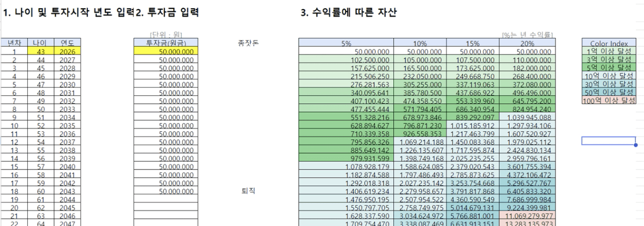Viewport: 644px width, 226px height.
Task: Select the value '571.794.405'
Action: (x=420, y=108)
